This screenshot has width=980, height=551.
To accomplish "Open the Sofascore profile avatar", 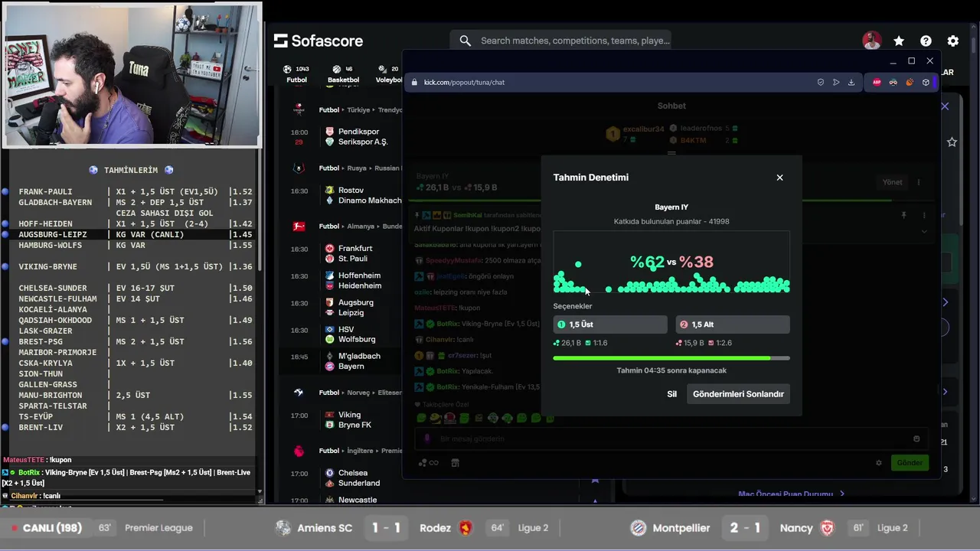I will pyautogui.click(x=871, y=41).
